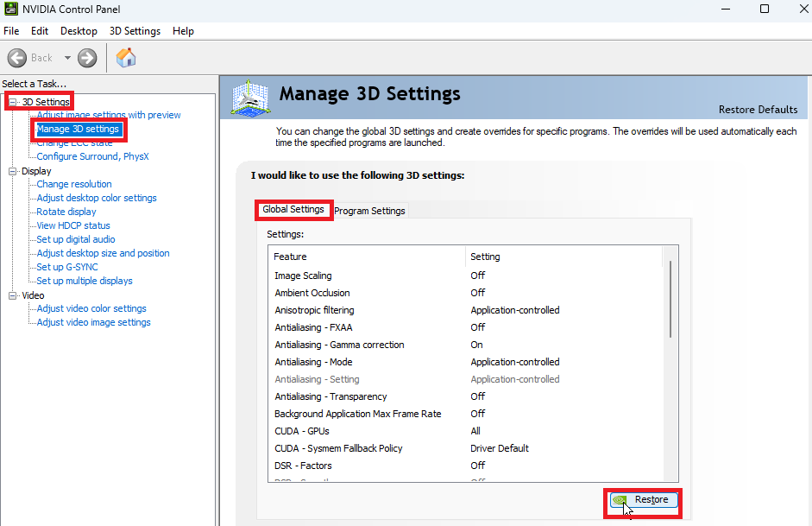Click the Restore Defaults link
Image resolution: width=812 pixels, height=526 pixels.
coord(758,110)
